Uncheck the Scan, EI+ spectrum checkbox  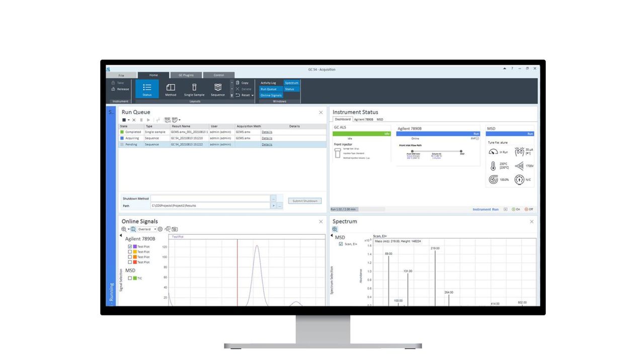pos(341,244)
